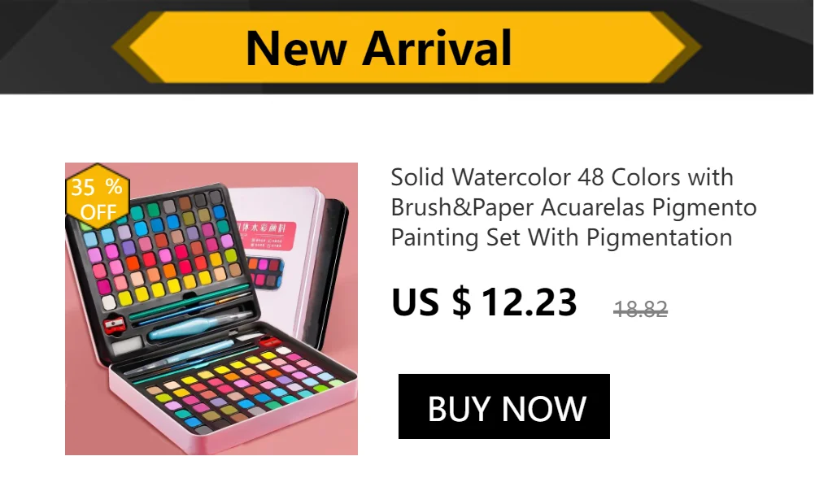
Task: Click the BUY NOW button
Action: [503, 406]
